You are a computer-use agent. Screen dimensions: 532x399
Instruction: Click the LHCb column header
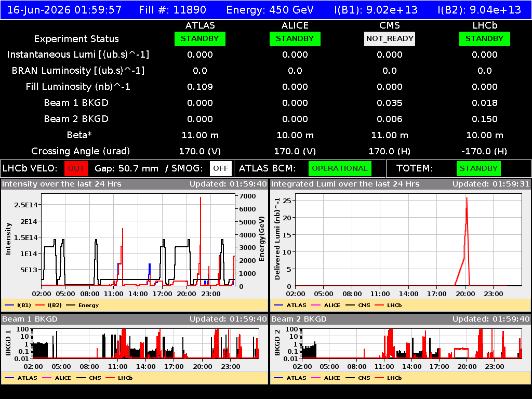(x=485, y=25)
